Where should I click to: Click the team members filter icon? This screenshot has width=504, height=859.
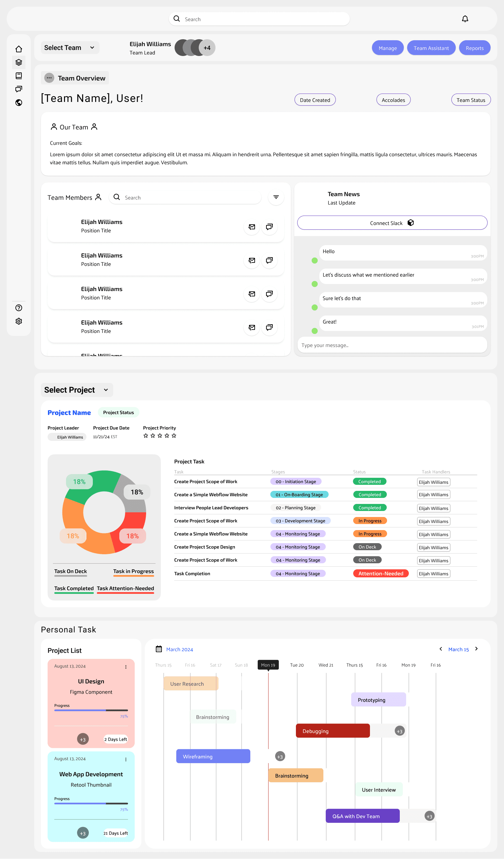[x=276, y=197]
